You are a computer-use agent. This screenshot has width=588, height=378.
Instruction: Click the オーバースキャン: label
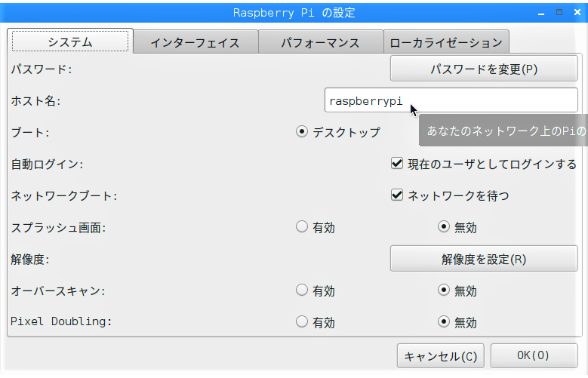point(58,290)
